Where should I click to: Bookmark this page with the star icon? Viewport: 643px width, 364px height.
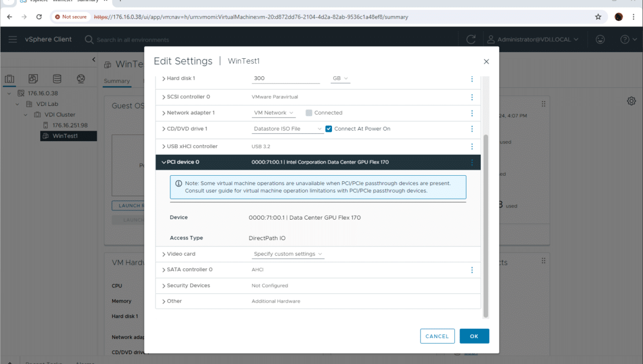tap(598, 17)
